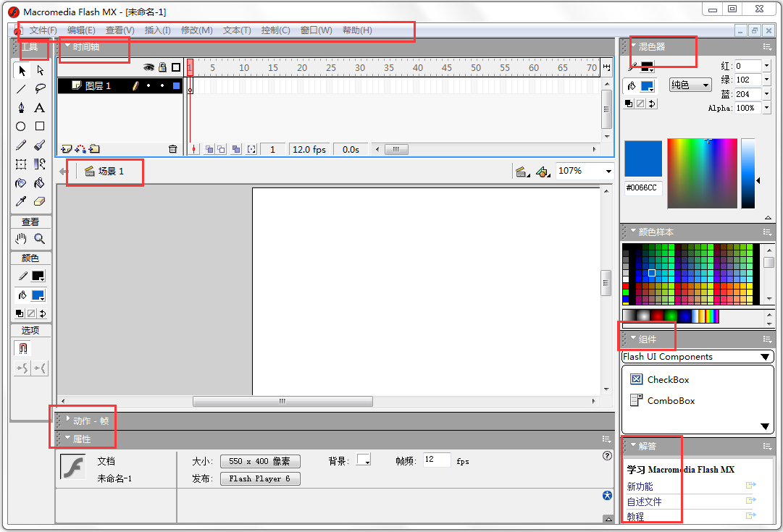This screenshot has width=783, height=532.
Task: Select the Pen tool
Action: (22, 108)
